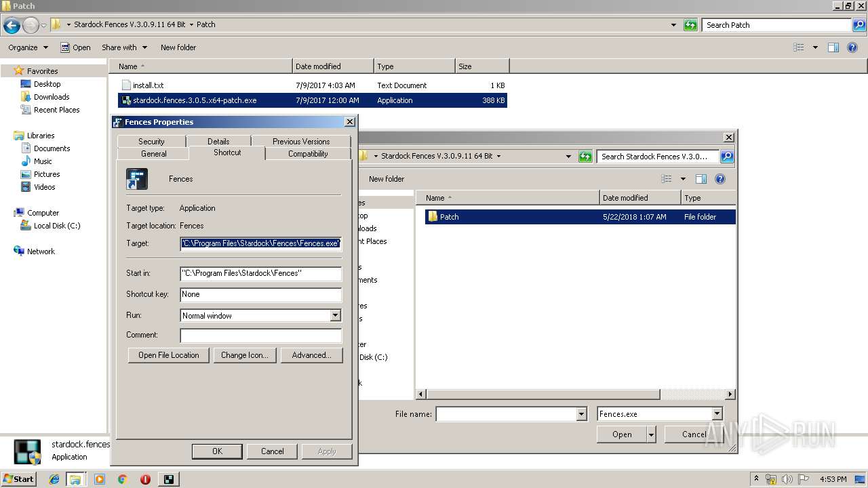Click the Patch folder icon in file dialog
Image resolution: width=868 pixels, height=488 pixels.
pos(433,217)
